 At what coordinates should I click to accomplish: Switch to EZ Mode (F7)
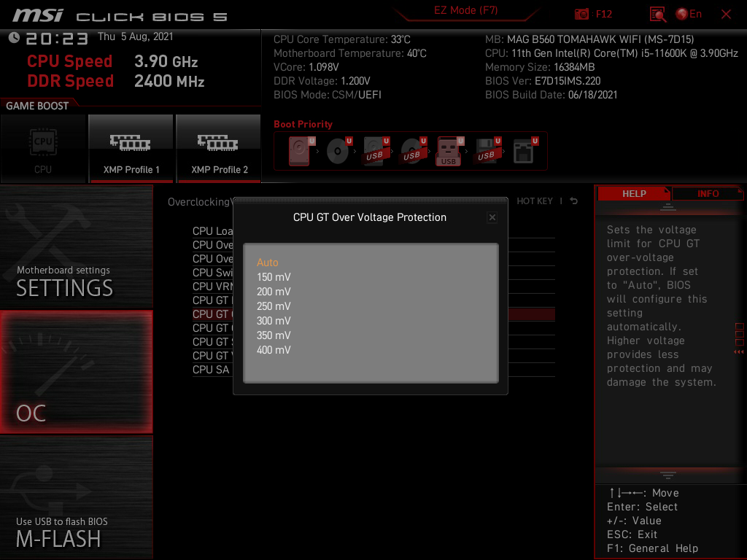466,10
